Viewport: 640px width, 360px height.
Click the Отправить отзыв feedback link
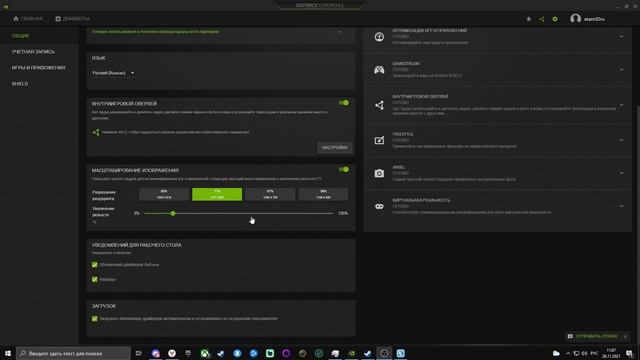(596, 336)
